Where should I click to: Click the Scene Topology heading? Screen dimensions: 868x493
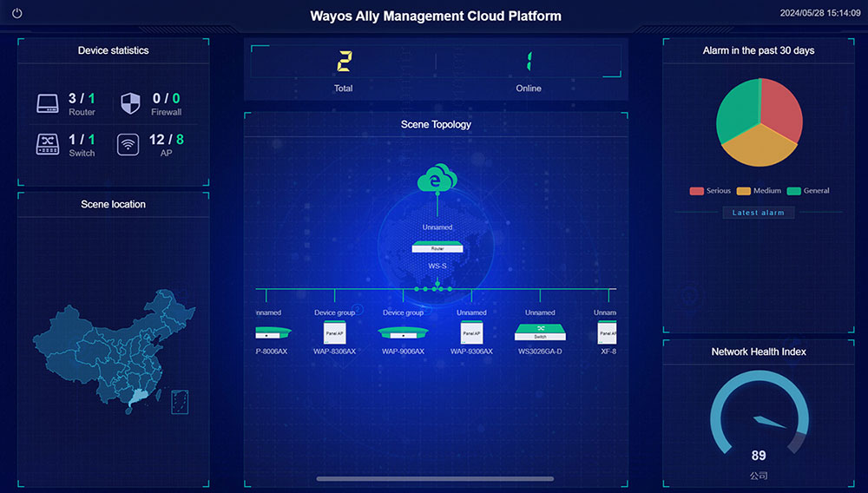pyautogui.click(x=436, y=124)
